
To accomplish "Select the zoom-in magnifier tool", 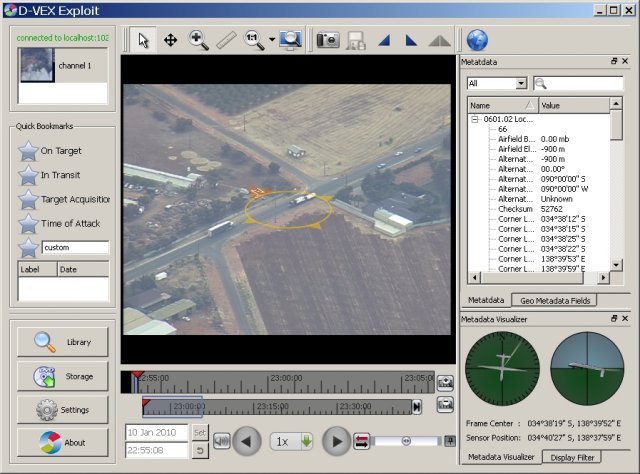I will pyautogui.click(x=199, y=40).
